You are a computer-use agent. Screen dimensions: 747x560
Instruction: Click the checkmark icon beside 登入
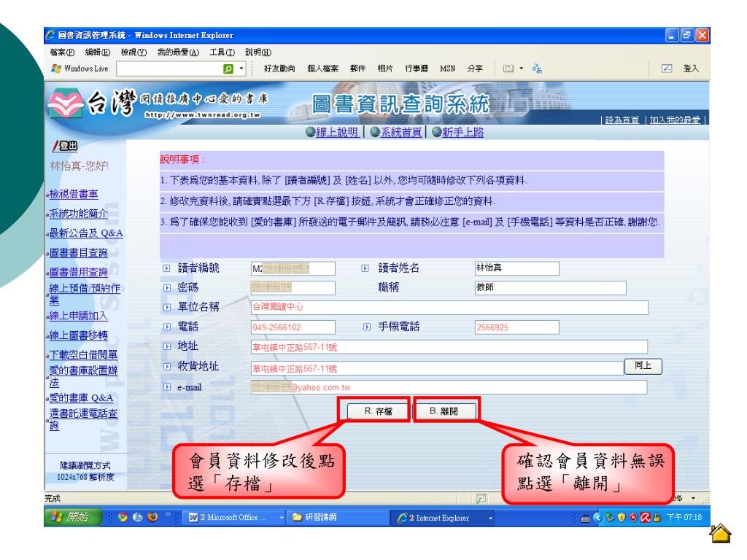[x=667, y=69]
